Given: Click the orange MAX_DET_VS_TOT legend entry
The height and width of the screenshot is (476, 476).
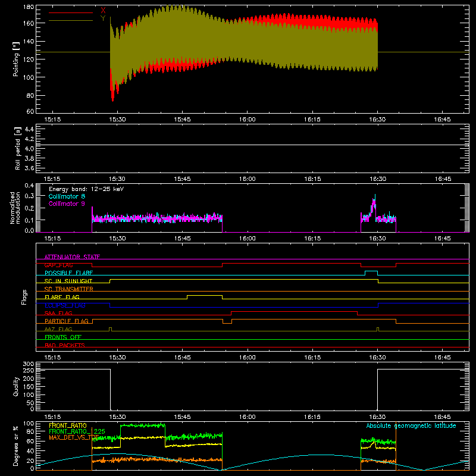Looking at the screenshot, I should click(74, 437).
